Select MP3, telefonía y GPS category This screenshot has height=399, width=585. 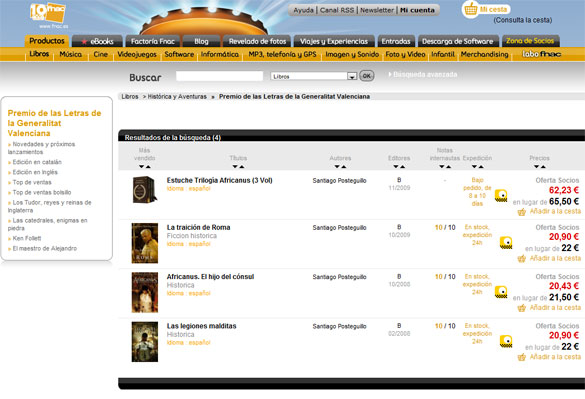click(282, 54)
